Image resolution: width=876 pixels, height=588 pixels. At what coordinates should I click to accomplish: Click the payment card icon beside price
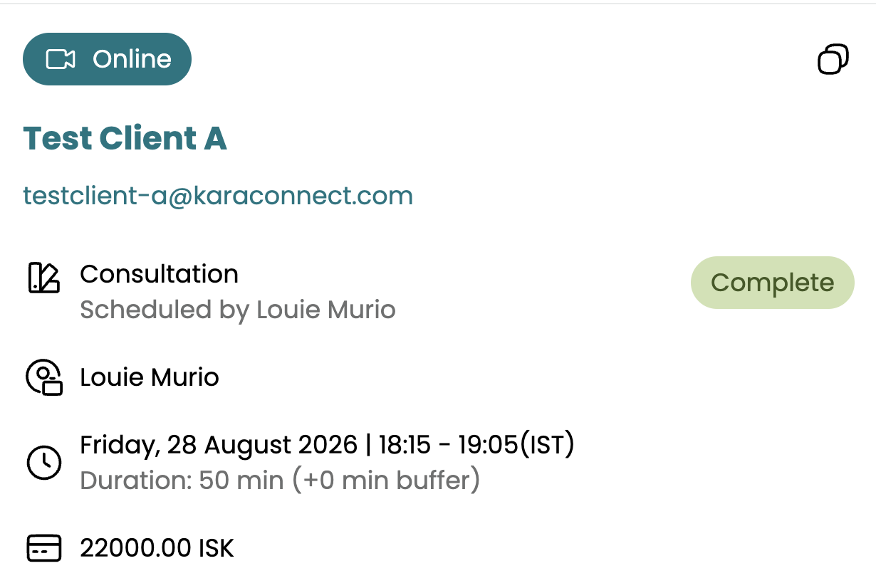44,548
